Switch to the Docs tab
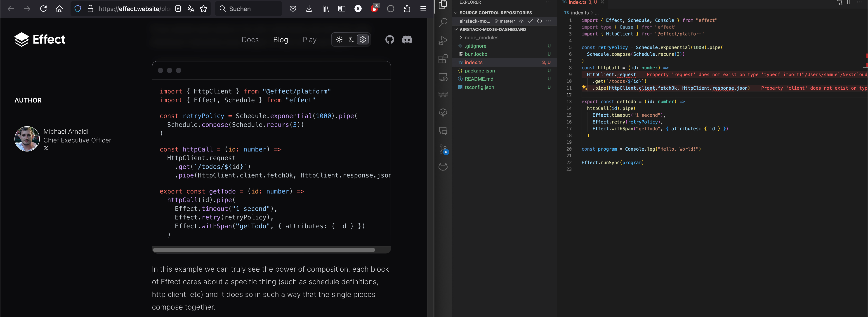 250,39
